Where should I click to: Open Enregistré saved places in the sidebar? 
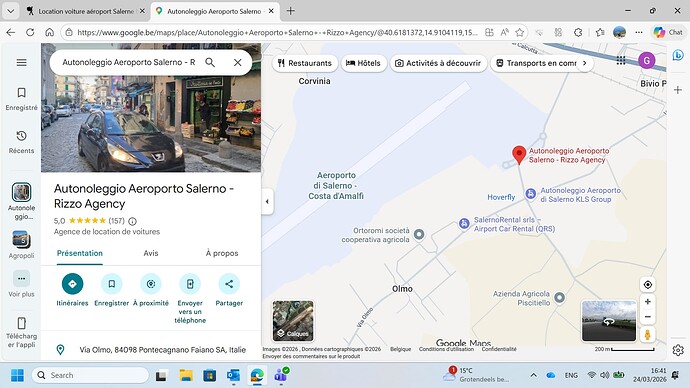click(22, 99)
